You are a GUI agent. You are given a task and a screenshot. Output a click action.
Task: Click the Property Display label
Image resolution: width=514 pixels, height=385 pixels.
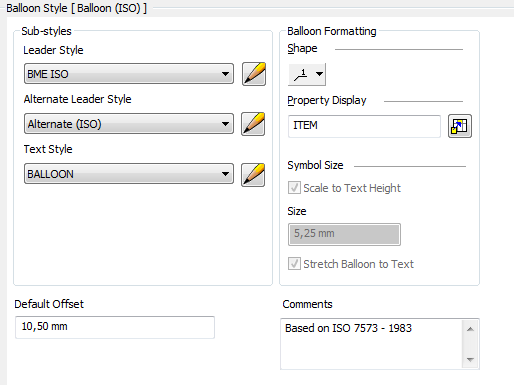327,100
